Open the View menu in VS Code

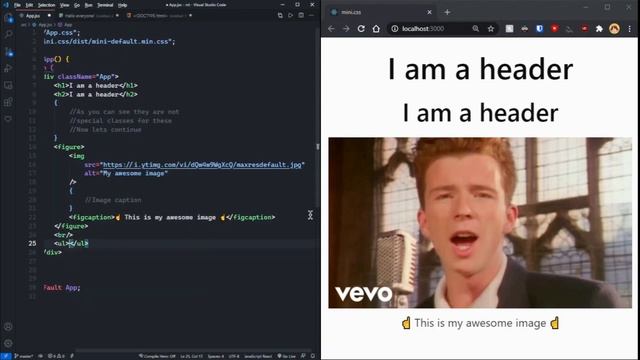point(64,5)
